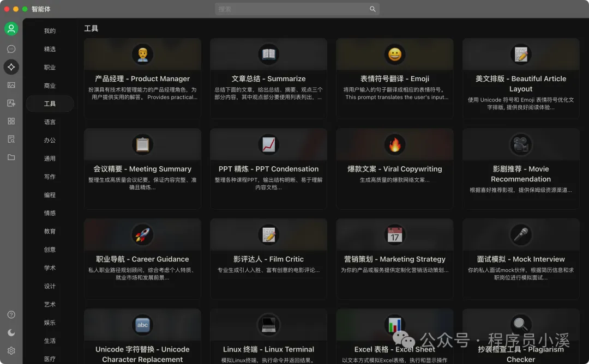Click the Excel Sheet bar chart icon
589x364 pixels.
(395, 325)
